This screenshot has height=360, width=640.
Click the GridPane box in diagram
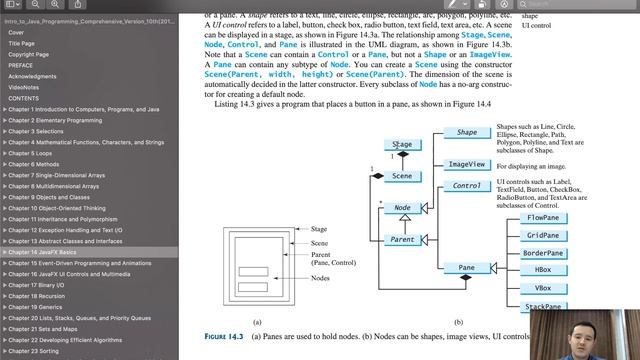click(x=543, y=236)
